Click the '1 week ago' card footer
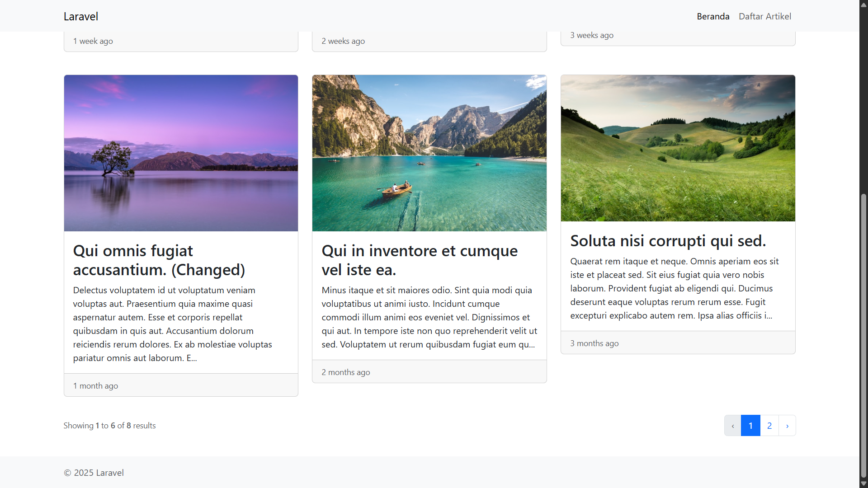 [x=181, y=41]
